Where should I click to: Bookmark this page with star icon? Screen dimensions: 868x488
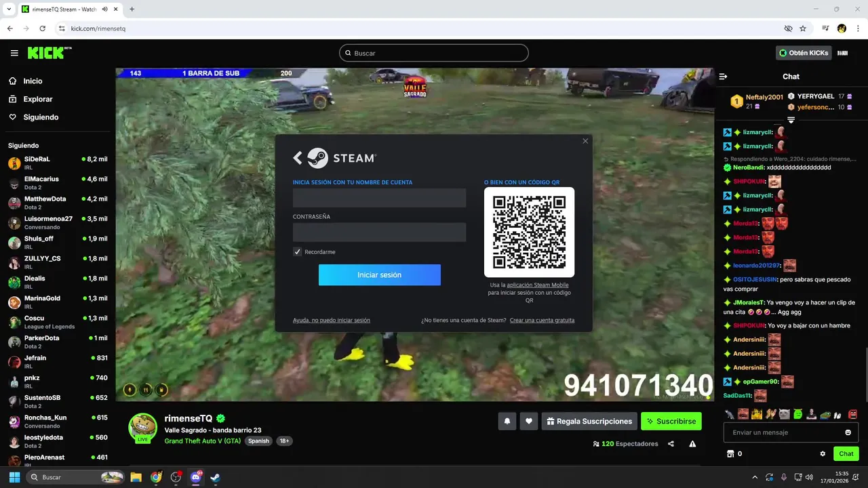(803, 28)
